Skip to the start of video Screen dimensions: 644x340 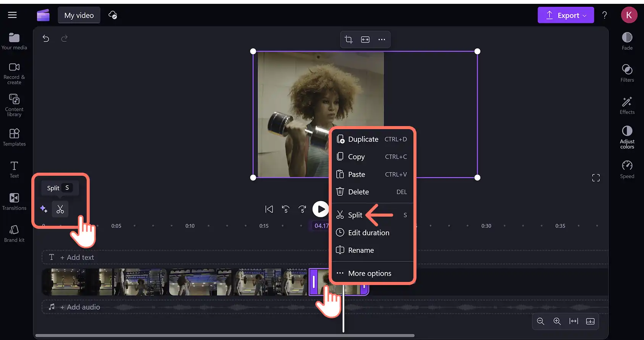[x=269, y=209]
